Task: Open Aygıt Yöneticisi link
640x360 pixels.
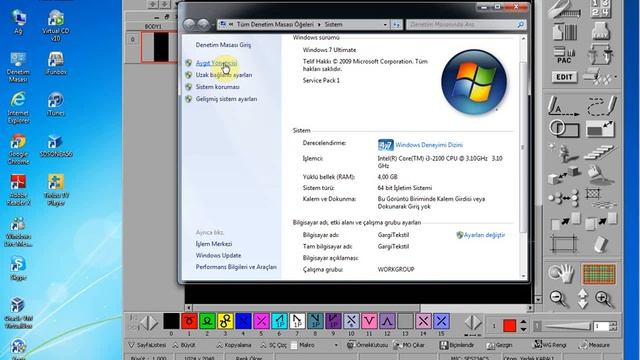Action: pyautogui.click(x=216, y=63)
